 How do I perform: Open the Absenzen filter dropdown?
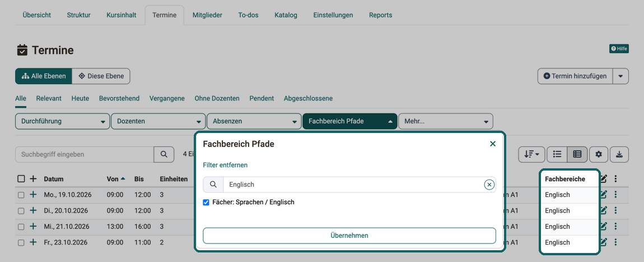click(x=254, y=121)
